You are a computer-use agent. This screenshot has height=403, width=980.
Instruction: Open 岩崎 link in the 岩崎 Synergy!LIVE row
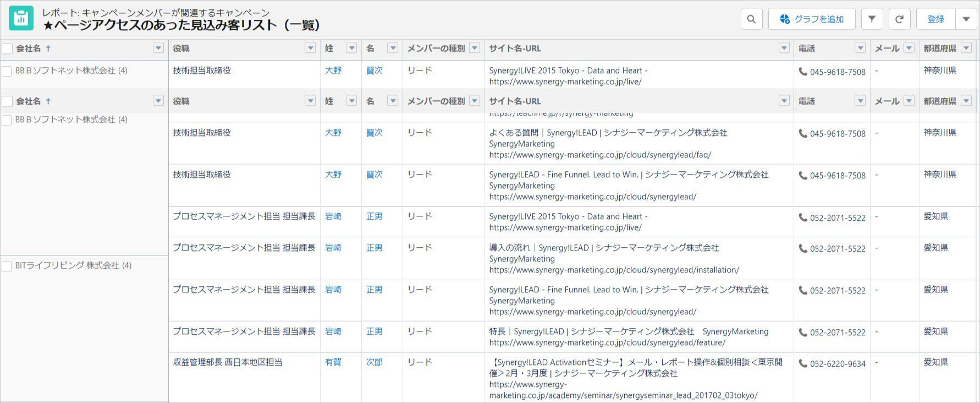click(333, 216)
